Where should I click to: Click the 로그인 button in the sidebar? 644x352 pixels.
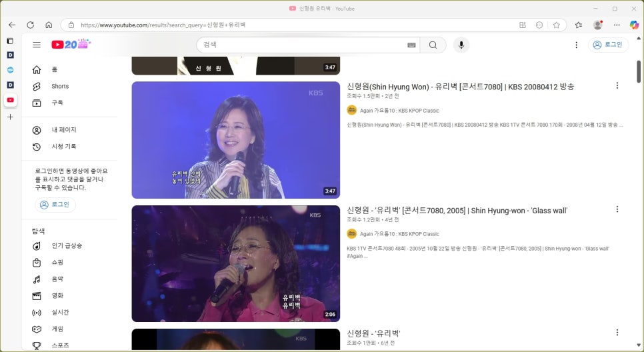point(55,205)
